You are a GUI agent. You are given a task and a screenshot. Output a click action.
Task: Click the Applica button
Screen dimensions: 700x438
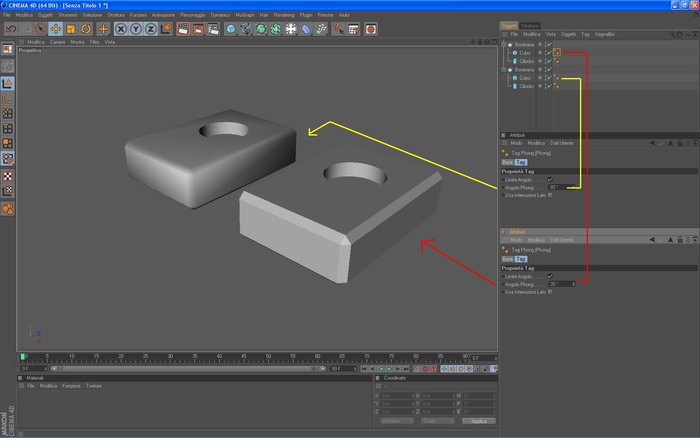pos(479,421)
